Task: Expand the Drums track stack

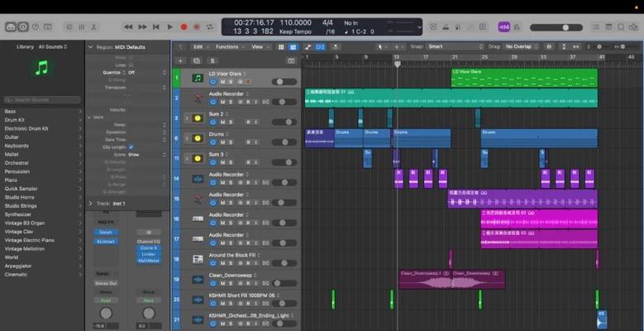Action: [187, 138]
